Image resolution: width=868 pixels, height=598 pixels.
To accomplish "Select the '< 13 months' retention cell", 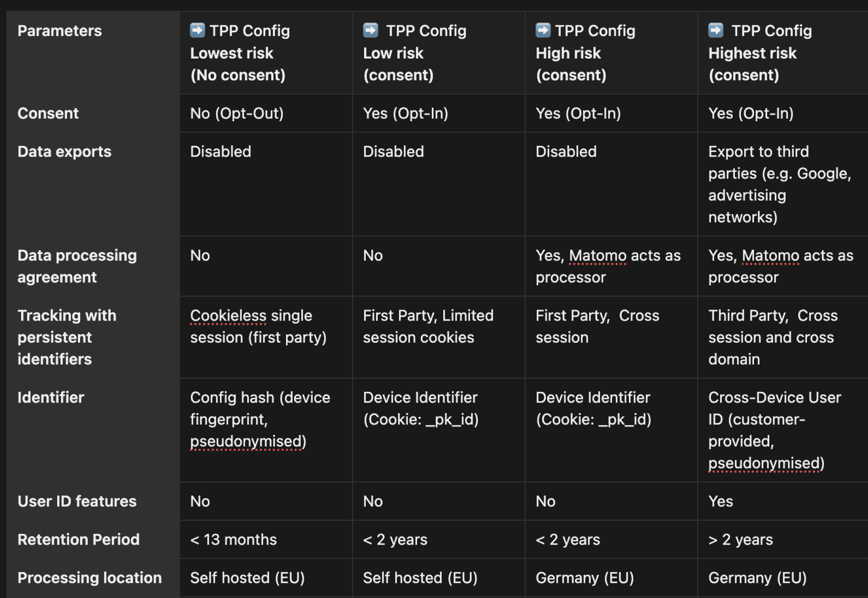I will [x=234, y=539].
